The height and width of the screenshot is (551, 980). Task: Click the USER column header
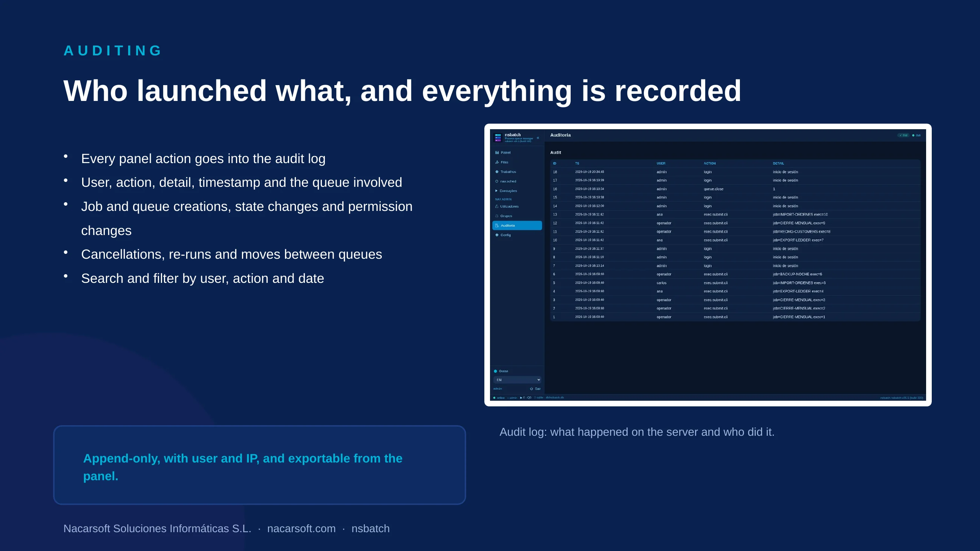click(661, 163)
